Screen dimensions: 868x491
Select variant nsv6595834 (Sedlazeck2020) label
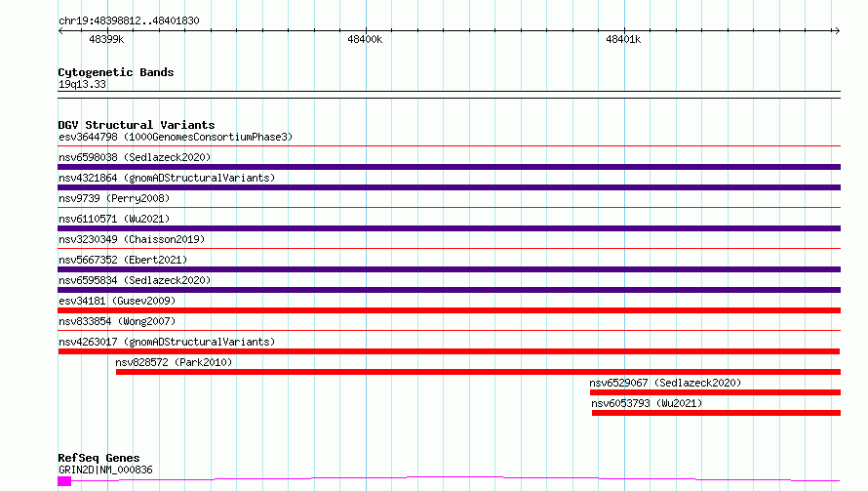click(135, 280)
